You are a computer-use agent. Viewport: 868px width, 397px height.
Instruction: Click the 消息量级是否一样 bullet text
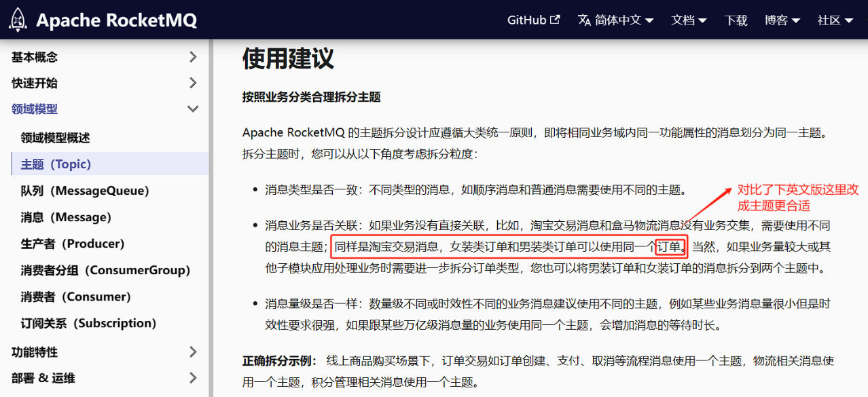click(x=311, y=303)
